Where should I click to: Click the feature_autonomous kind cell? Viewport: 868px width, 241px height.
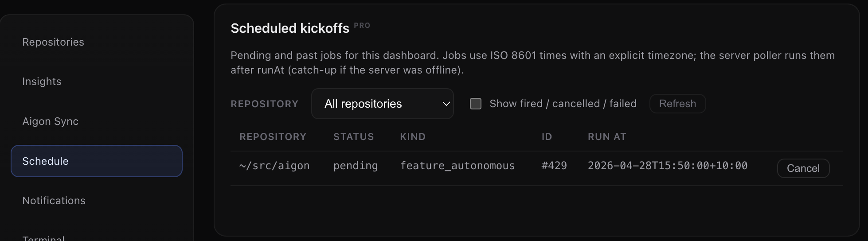tap(457, 166)
